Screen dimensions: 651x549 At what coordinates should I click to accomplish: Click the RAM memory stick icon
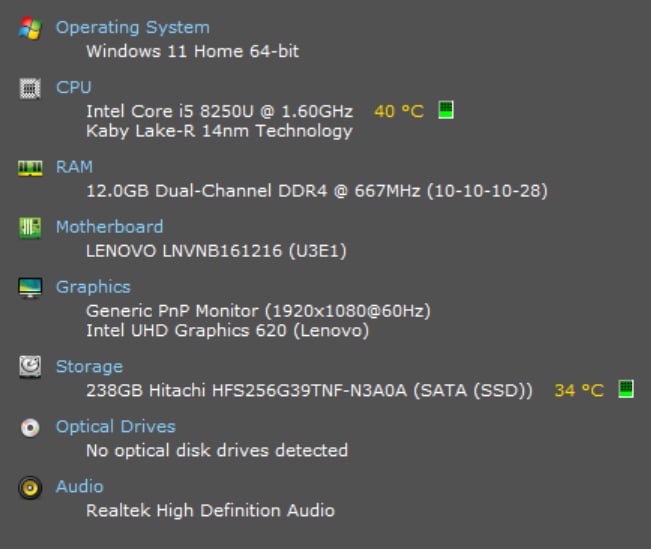(x=30, y=168)
